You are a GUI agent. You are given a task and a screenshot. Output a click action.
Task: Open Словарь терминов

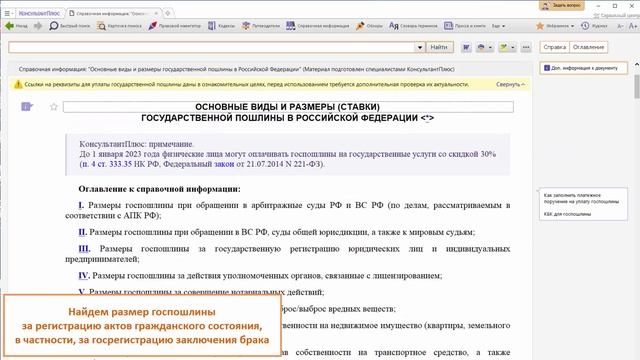tap(413, 26)
